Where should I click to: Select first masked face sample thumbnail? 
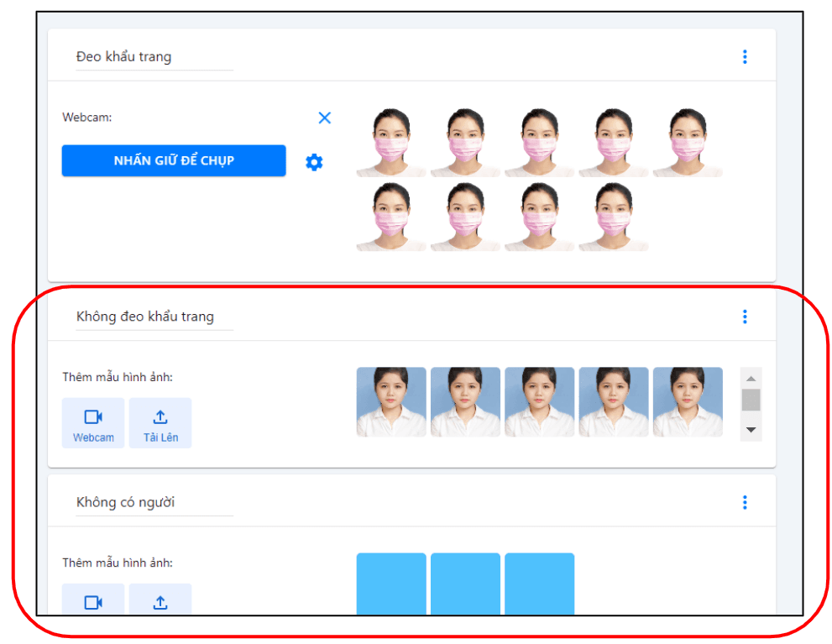pyautogui.click(x=391, y=143)
